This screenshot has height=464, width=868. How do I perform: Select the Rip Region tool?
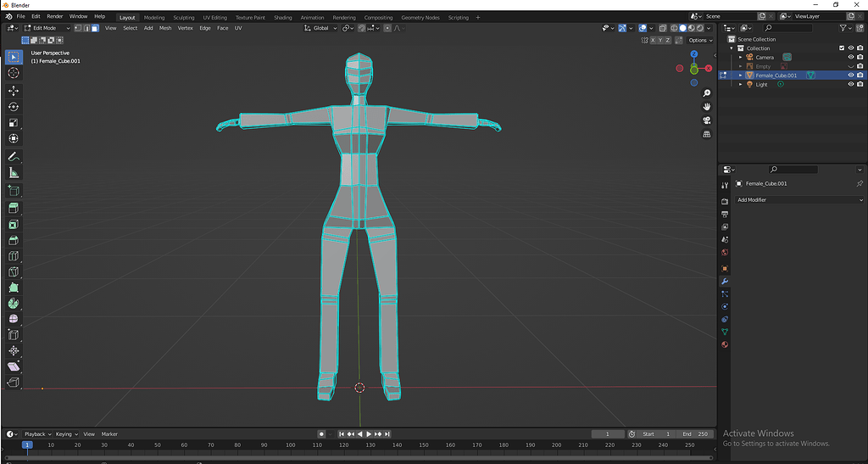click(14, 382)
